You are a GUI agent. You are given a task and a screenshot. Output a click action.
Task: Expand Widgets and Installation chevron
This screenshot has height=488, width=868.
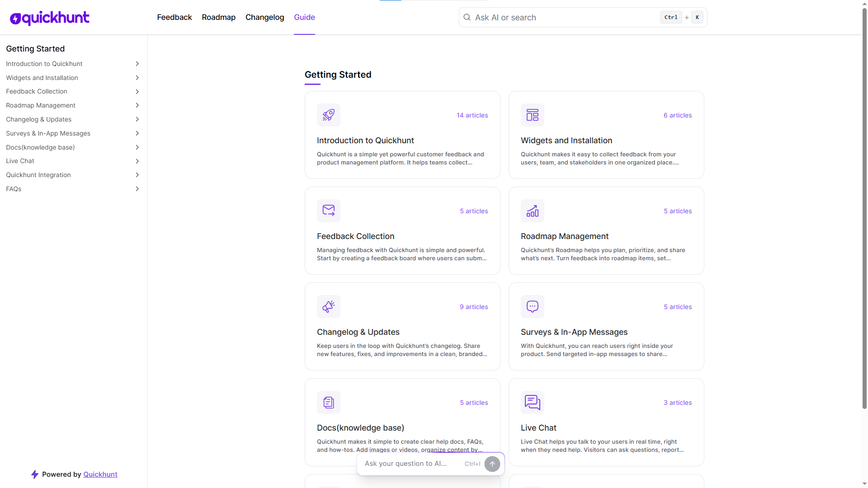(137, 78)
